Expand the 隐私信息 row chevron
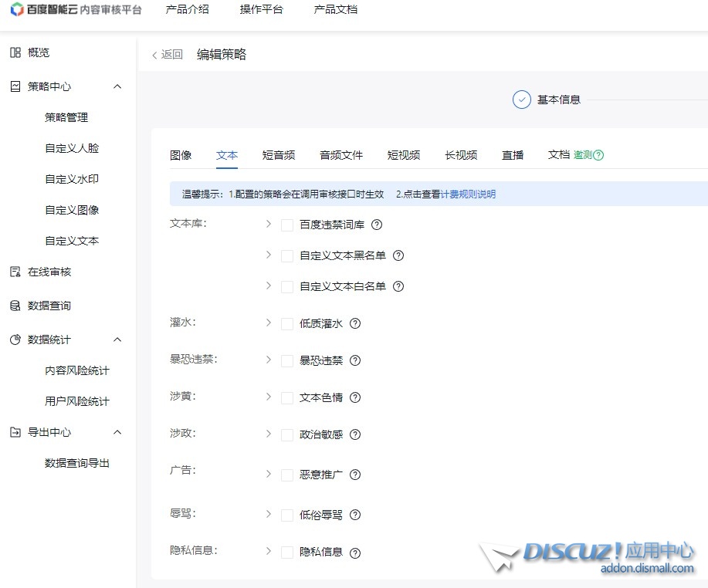Viewport: 708px width, 588px height. click(269, 552)
